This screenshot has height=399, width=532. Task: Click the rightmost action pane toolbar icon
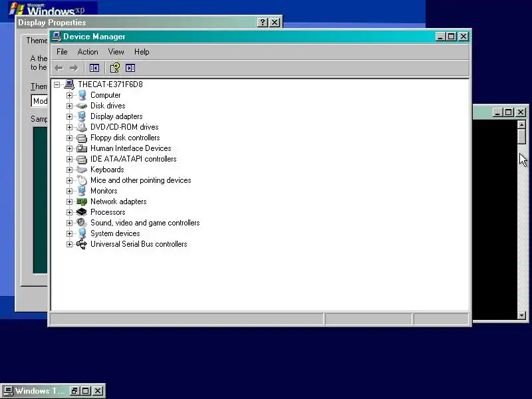130,68
